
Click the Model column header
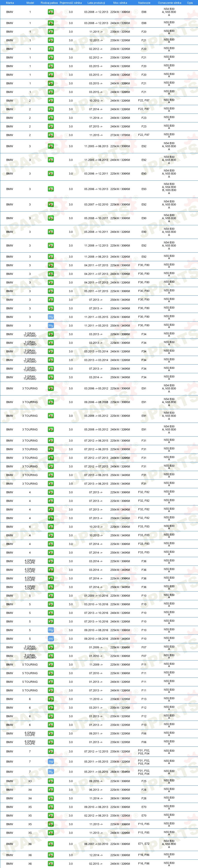pos(30,3)
